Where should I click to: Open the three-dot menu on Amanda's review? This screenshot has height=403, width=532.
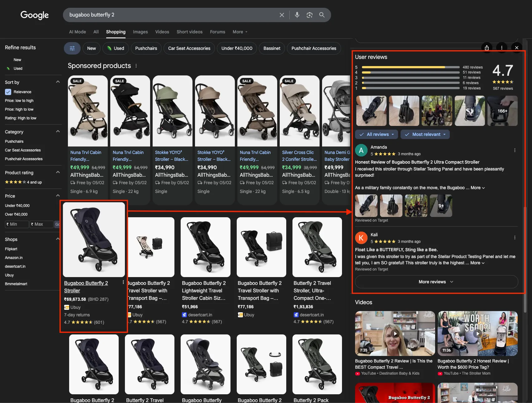click(515, 150)
